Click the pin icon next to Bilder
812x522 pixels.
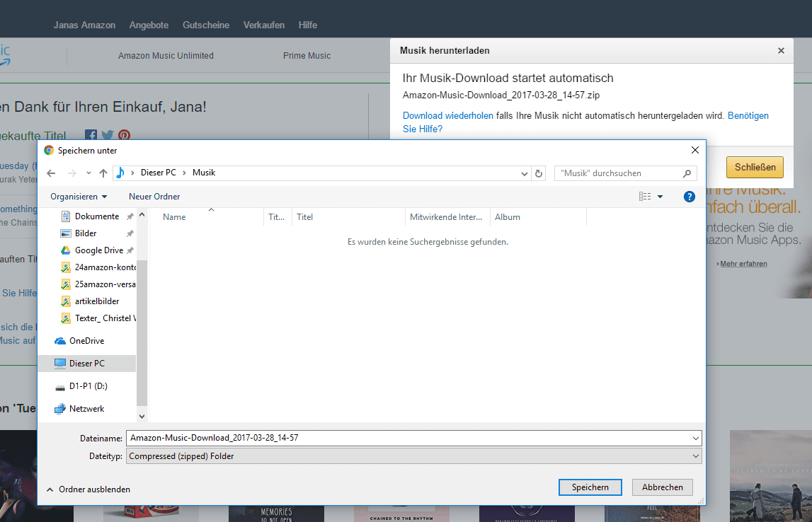130,233
